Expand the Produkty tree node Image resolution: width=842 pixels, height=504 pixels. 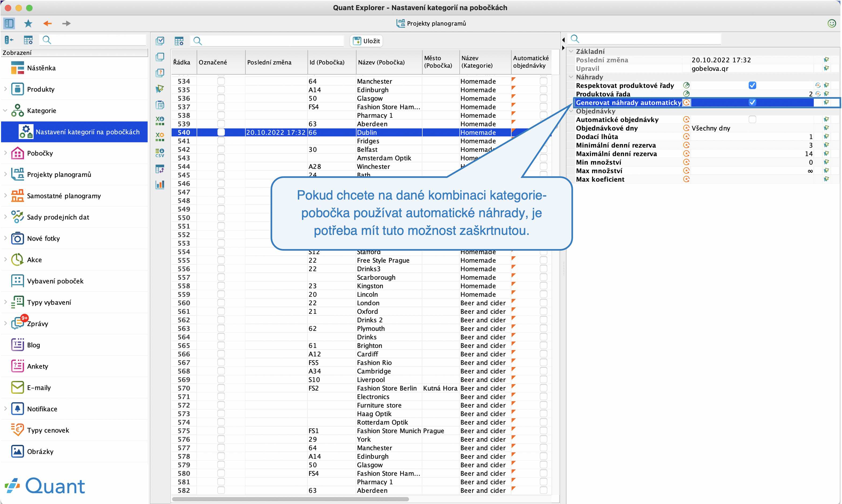pyautogui.click(x=5, y=89)
